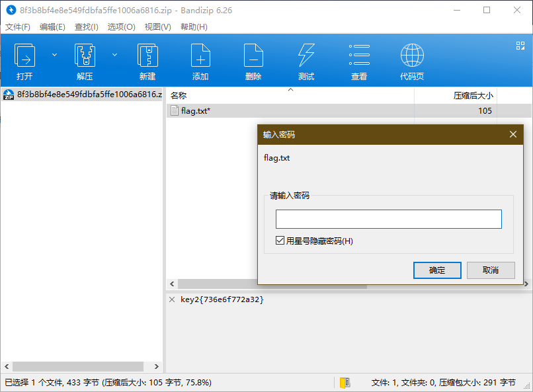Click the ZIP archive icon in the tree
Viewport: 533px width, 392px height.
pos(9,95)
